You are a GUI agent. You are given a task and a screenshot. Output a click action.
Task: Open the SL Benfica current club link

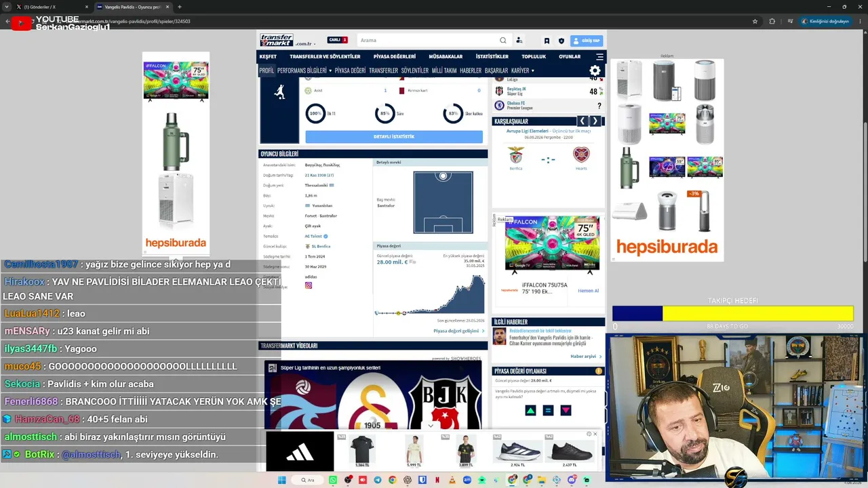point(321,246)
